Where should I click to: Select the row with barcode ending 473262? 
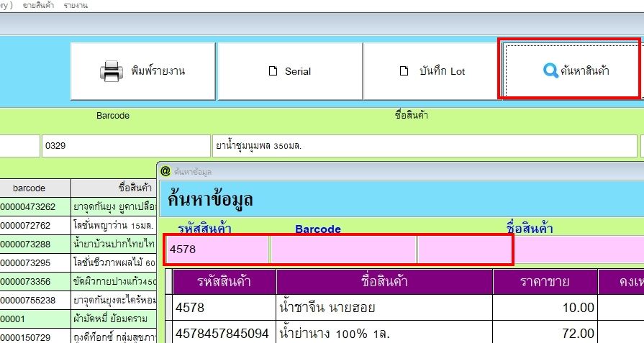click(35, 206)
